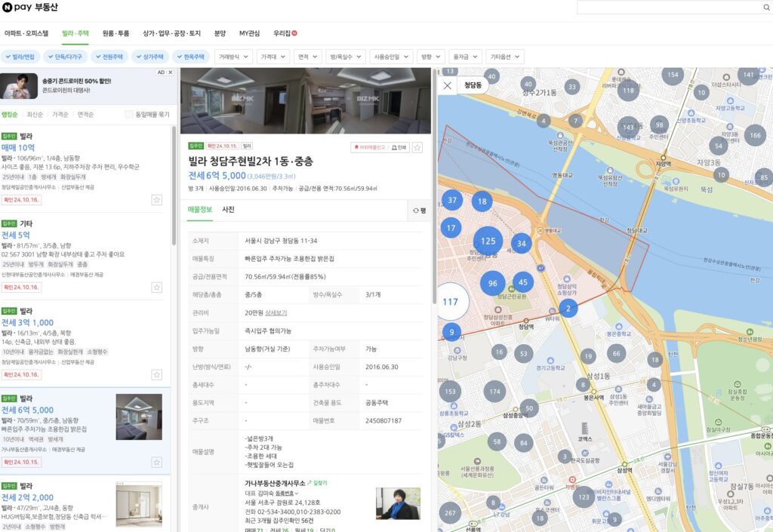Star the 전세 5억 listing as favorite
The image size is (773, 532).
point(156,288)
